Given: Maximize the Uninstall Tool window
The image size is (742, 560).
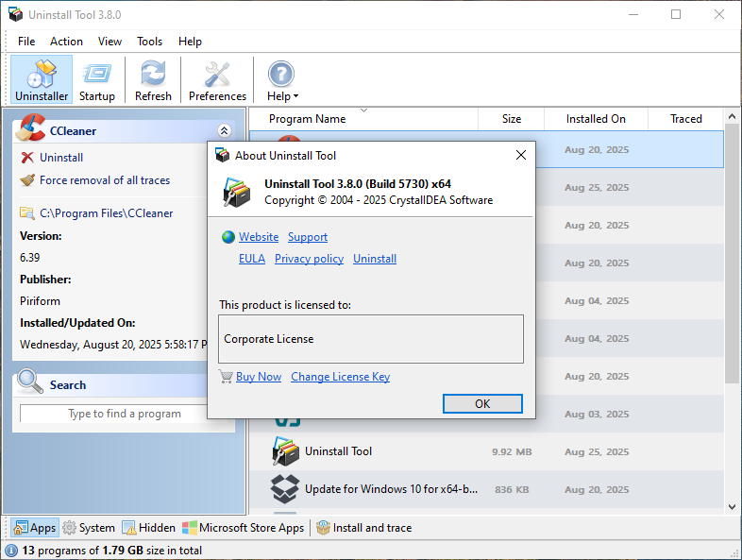Looking at the screenshot, I should coord(676,15).
